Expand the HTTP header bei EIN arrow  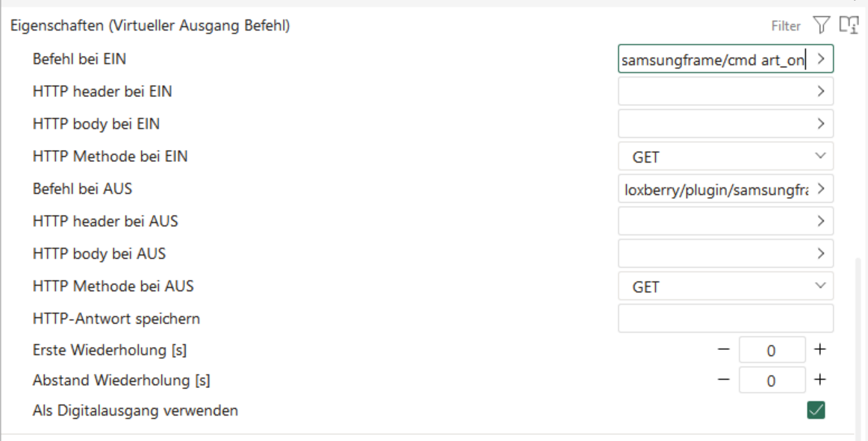821,92
